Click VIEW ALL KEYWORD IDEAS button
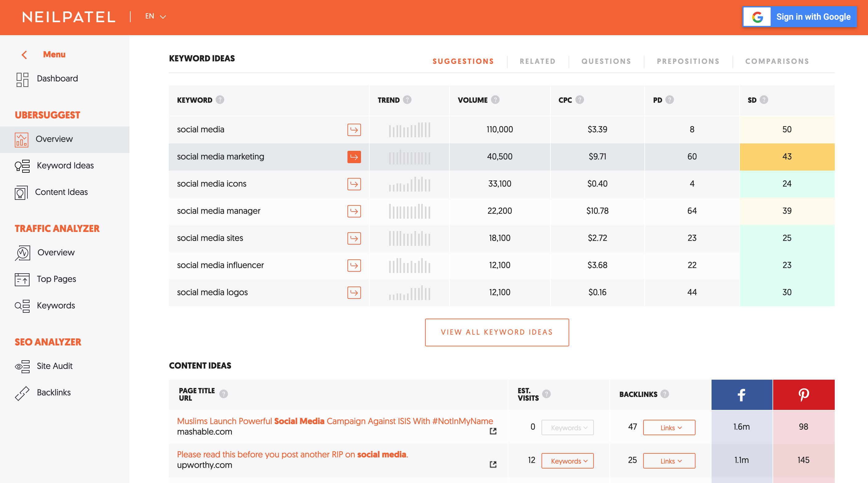This screenshot has height=483, width=868. 497,332
